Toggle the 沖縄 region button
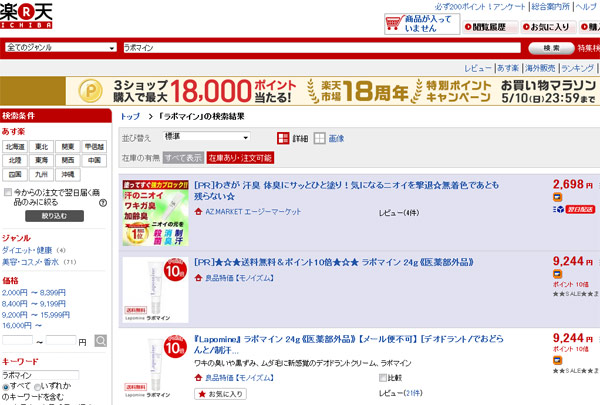 [68, 175]
